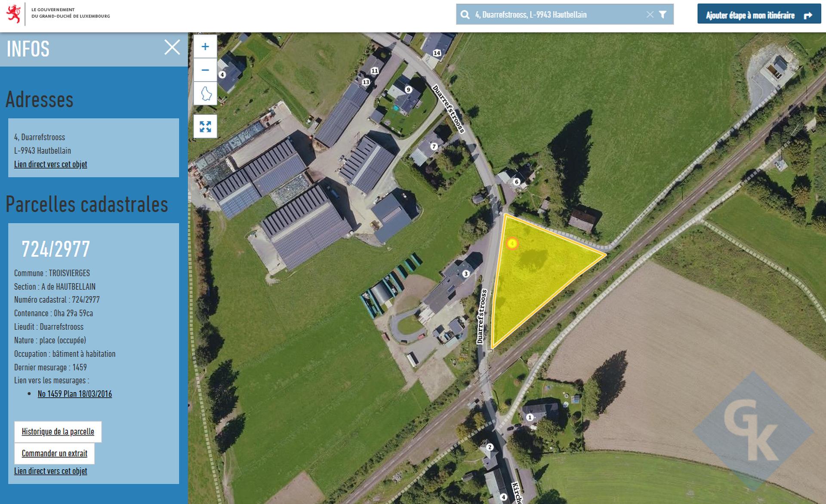Click the text Commune : TROISVIERGES
826x504 pixels.
tap(52, 273)
